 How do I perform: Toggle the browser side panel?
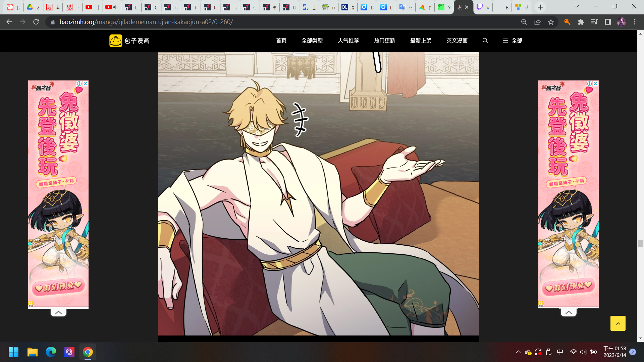pos(608,22)
